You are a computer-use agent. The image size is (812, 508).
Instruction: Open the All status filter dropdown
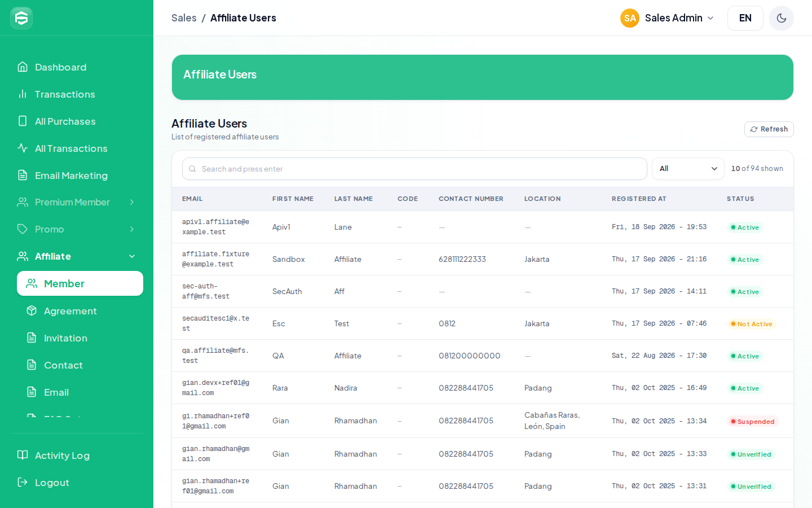tap(688, 169)
